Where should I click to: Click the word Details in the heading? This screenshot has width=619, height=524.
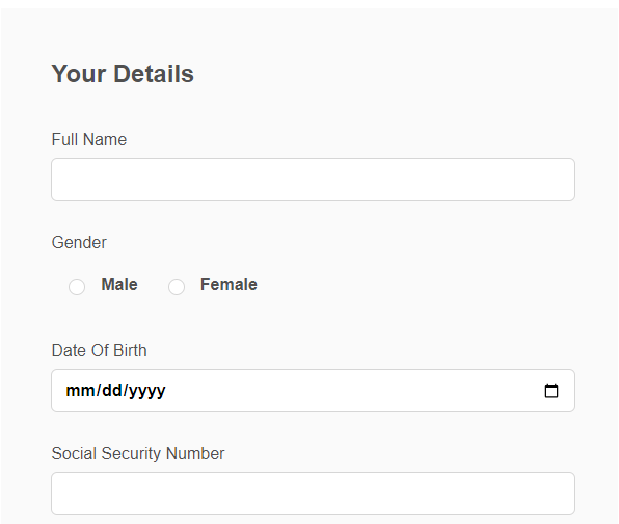(x=154, y=74)
